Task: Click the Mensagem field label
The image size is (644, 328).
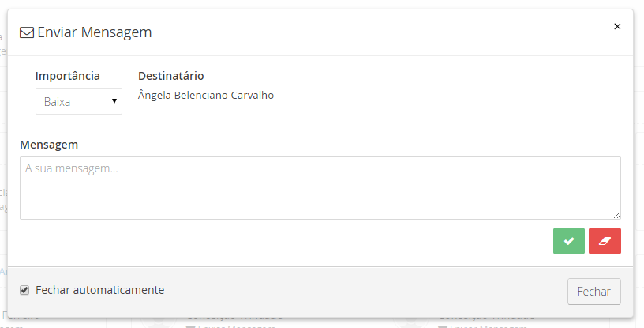Action: pyautogui.click(x=49, y=145)
